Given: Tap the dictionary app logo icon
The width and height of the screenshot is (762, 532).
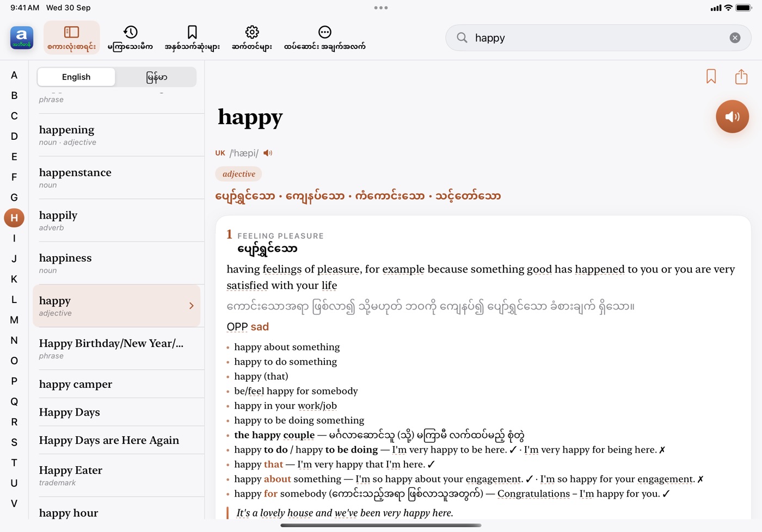Looking at the screenshot, I should point(22,38).
